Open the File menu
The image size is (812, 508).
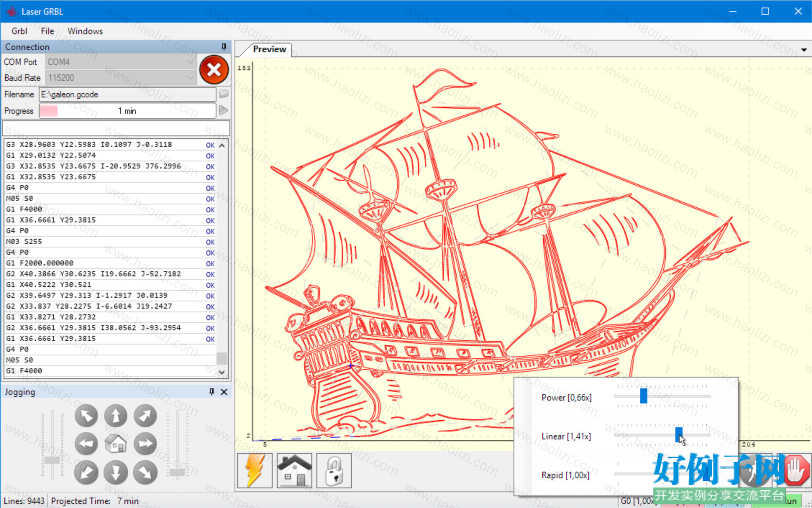point(47,31)
